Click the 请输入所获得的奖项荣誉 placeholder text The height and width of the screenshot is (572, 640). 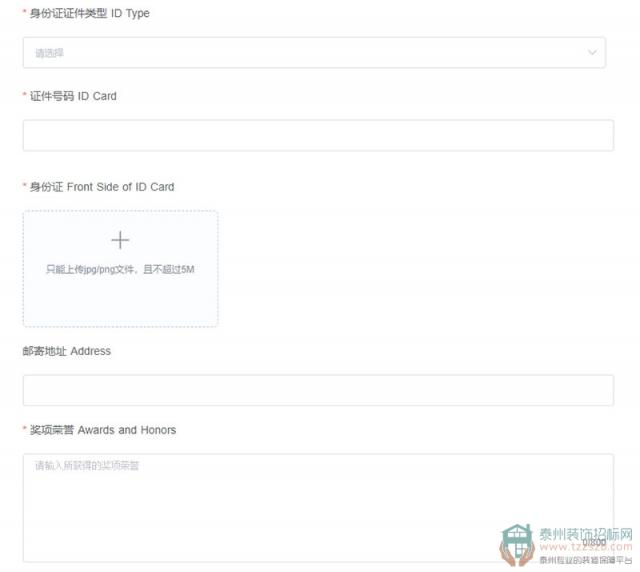pyautogui.click(x=87, y=465)
